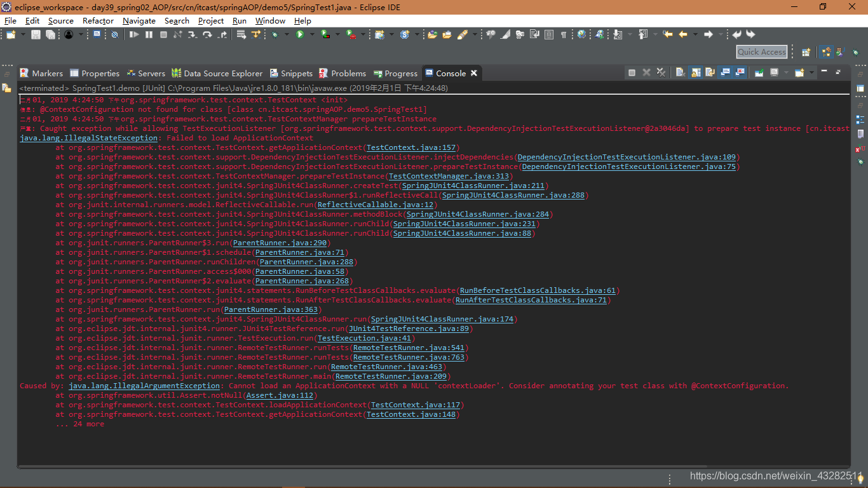Toggle Show Console on Standard Error change
868x488 pixels.
pyautogui.click(x=740, y=72)
